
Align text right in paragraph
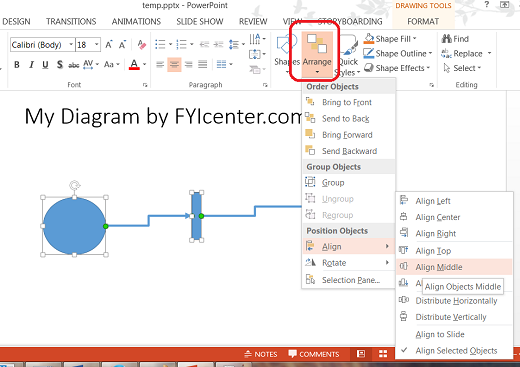coord(189,64)
